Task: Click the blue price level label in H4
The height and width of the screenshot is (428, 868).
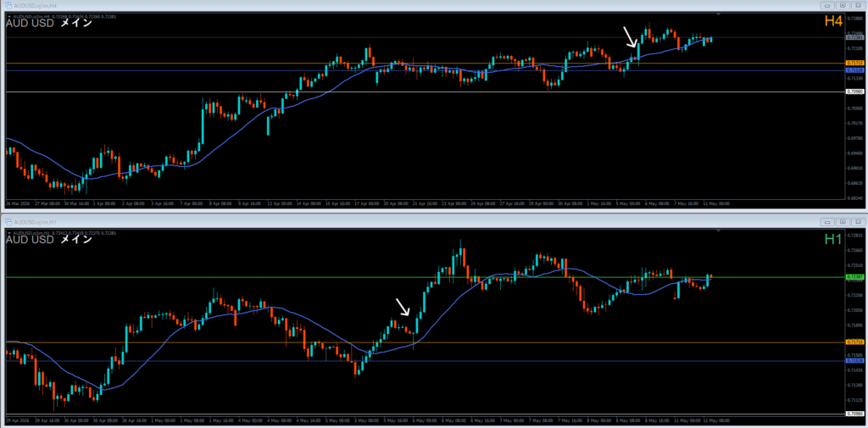Action: pyautogui.click(x=855, y=71)
